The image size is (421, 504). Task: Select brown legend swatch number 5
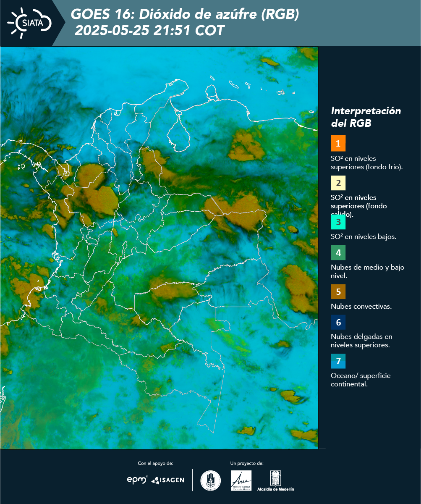tap(338, 291)
